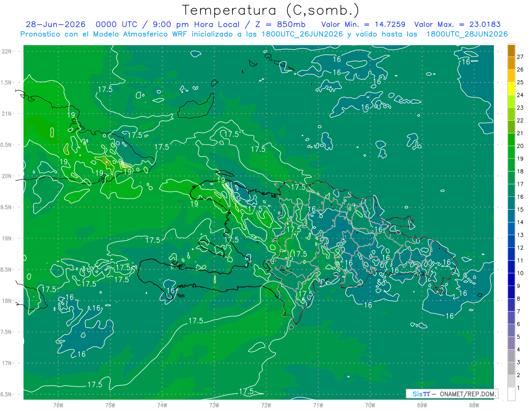Click the legend value '16' on colorbar
The height and width of the screenshot is (411, 532).
tap(520, 197)
